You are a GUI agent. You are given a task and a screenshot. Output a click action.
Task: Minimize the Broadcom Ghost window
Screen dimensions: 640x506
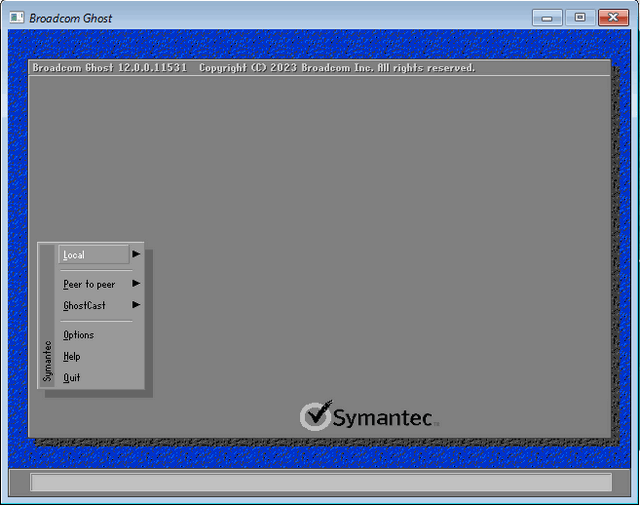pos(547,18)
